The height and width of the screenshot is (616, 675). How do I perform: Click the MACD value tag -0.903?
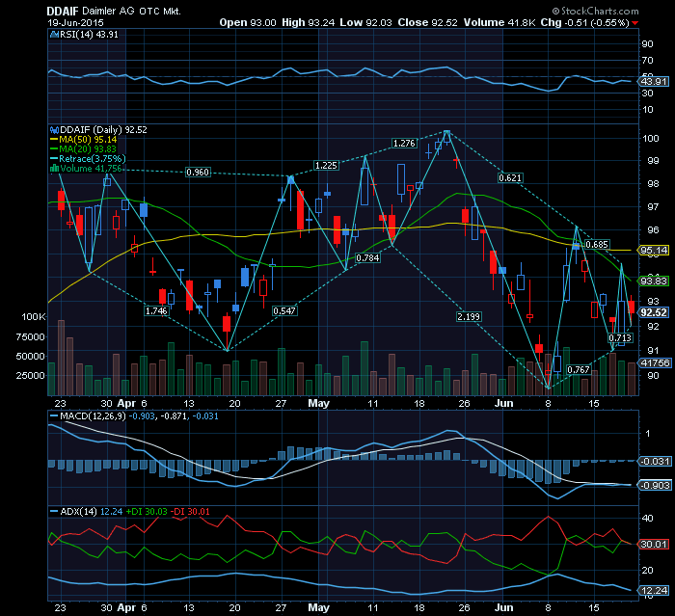click(x=655, y=485)
